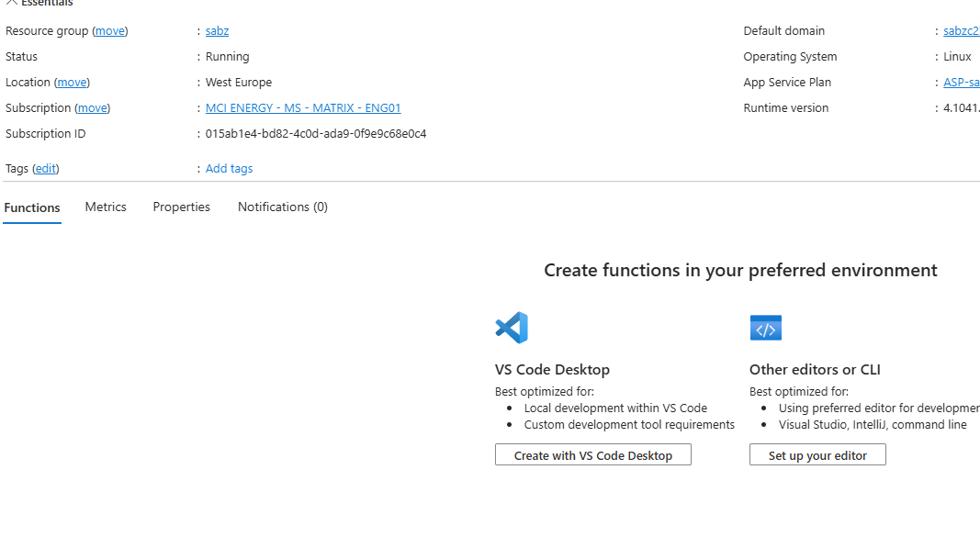The width and height of the screenshot is (980, 537).
Task: Collapse the Essentials section chevron
Action: pos(11,3)
